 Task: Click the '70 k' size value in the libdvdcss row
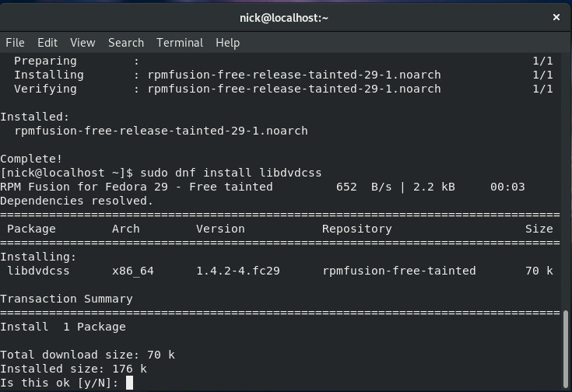(539, 271)
